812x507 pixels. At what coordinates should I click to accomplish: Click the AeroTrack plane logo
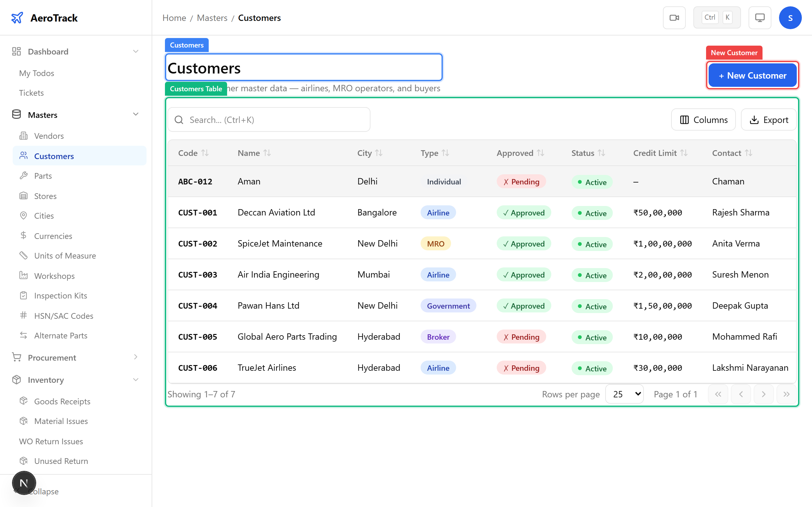pos(17,17)
